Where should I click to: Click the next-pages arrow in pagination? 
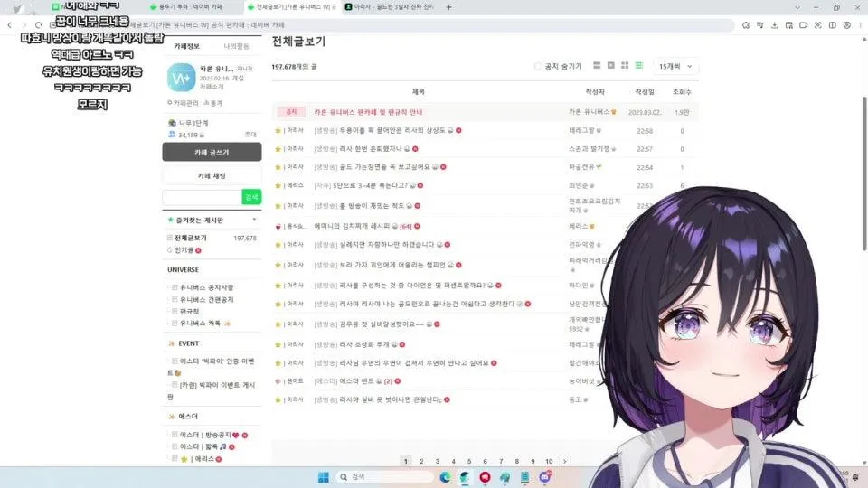[x=564, y=462]
